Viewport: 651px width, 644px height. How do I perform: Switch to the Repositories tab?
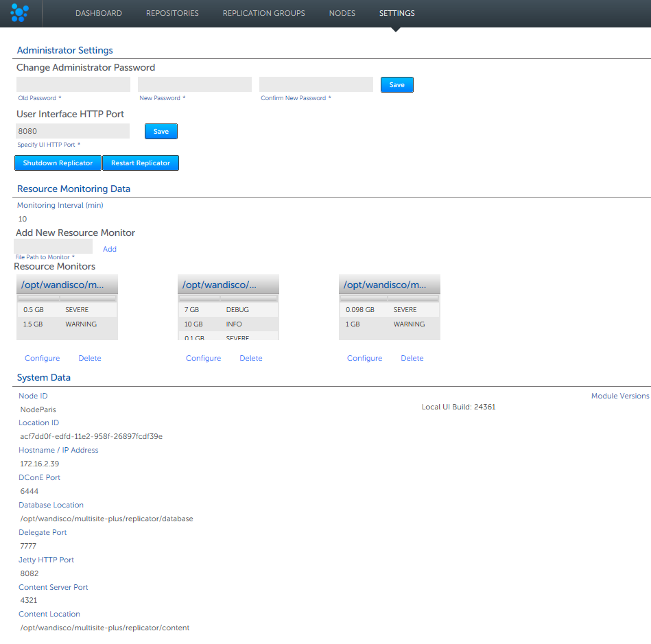pyautogui.click(x=172, y=13)
